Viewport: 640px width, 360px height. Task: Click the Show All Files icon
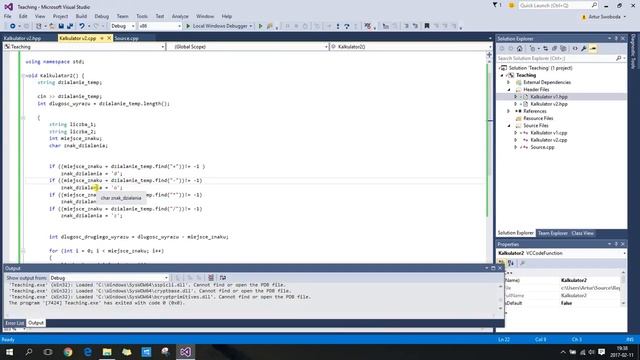(563, 49)
